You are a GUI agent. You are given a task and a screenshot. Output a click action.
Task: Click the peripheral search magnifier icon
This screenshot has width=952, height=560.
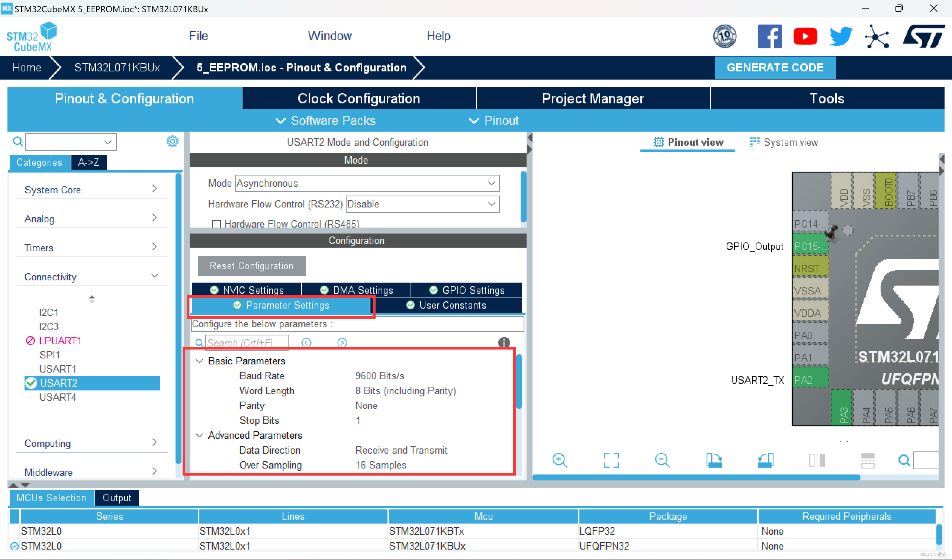pos(17,142)
